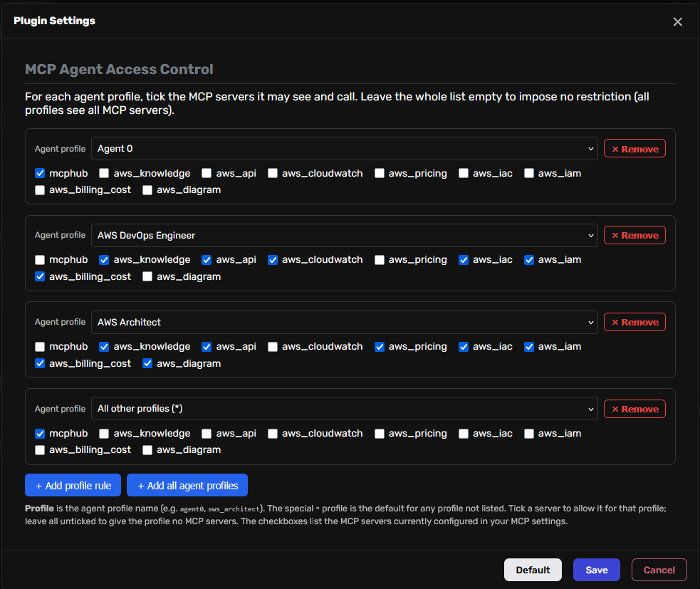Uncheck aws_api for AWS Architect

pos(207,347)
